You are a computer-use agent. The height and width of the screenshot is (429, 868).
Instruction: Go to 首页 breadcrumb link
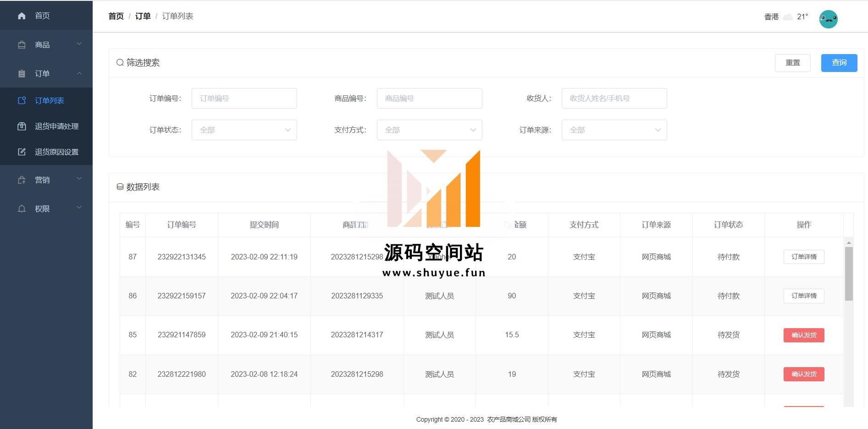116,16
